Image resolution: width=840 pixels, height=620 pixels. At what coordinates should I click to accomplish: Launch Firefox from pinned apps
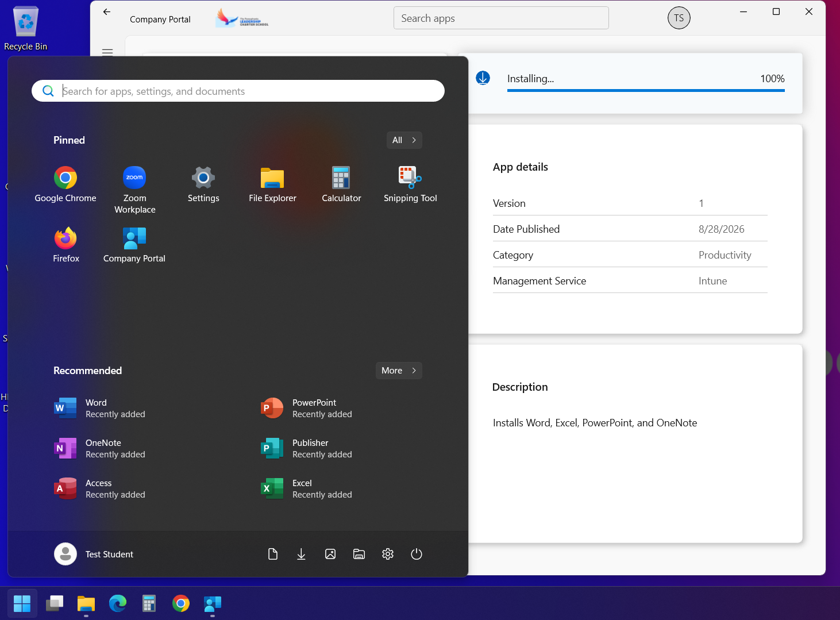(x=65, y=245)
